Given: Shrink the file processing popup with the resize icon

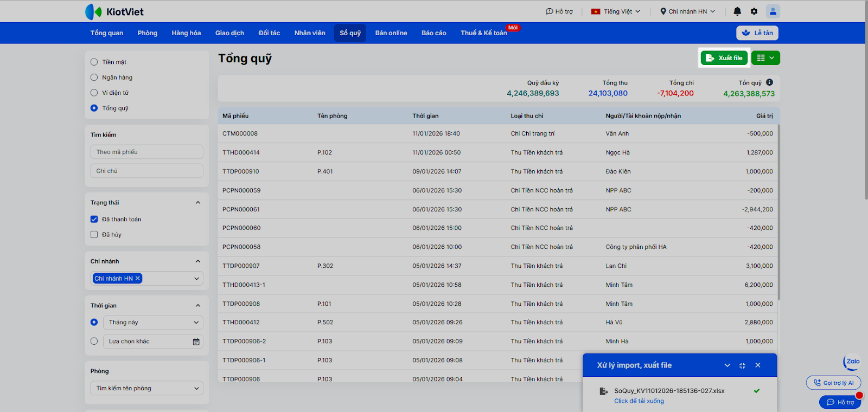Looking at the screenshot, I should [x=742, y=365].
